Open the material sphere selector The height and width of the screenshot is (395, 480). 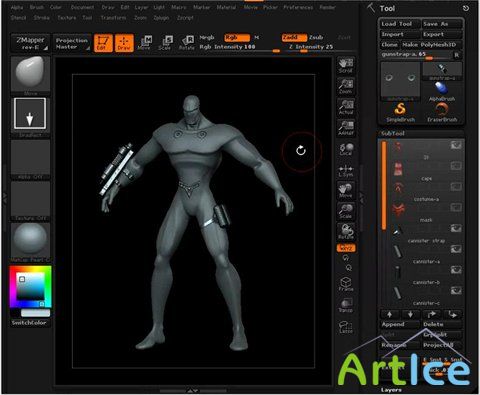30,242
